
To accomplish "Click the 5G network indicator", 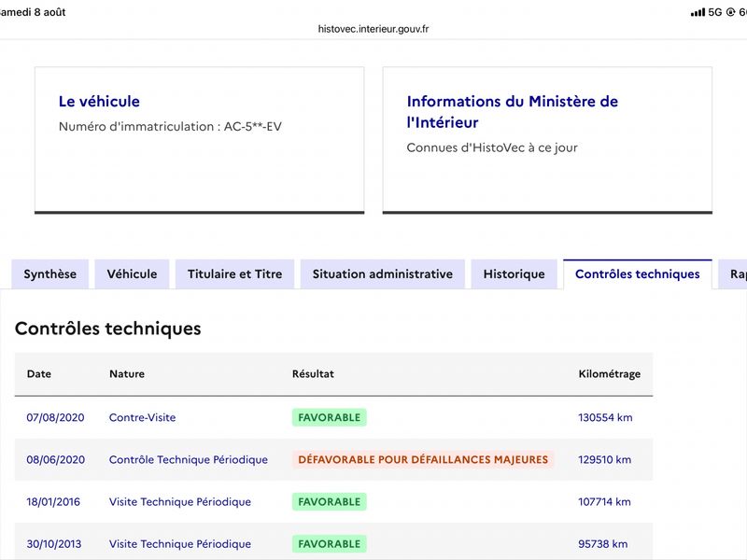I will (715, 12).
